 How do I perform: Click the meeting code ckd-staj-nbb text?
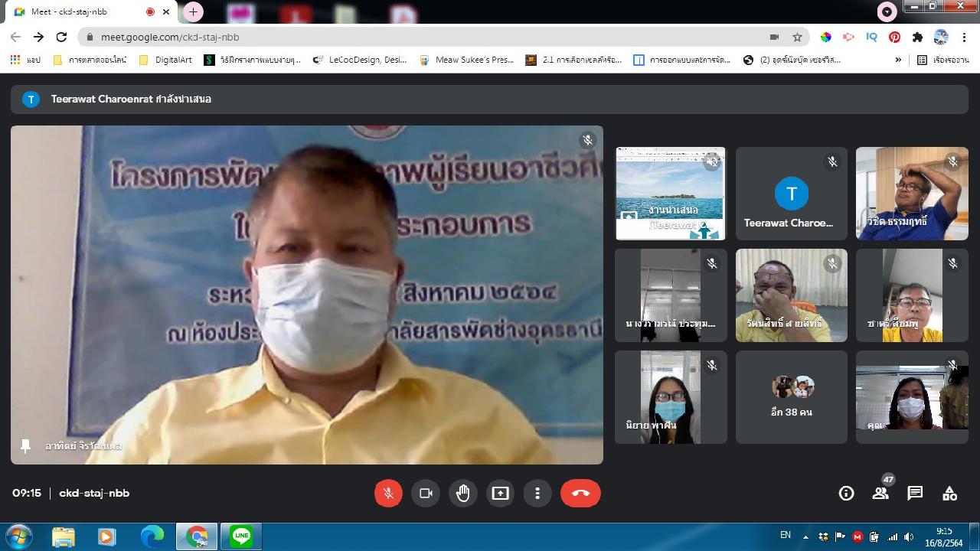pyautogui.click(x=94, y=493)
